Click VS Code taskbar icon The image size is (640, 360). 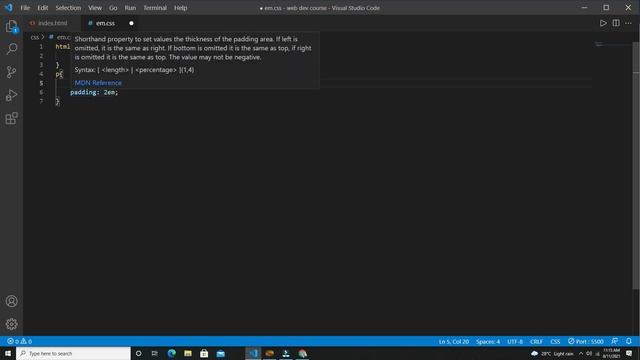point(253,353)
